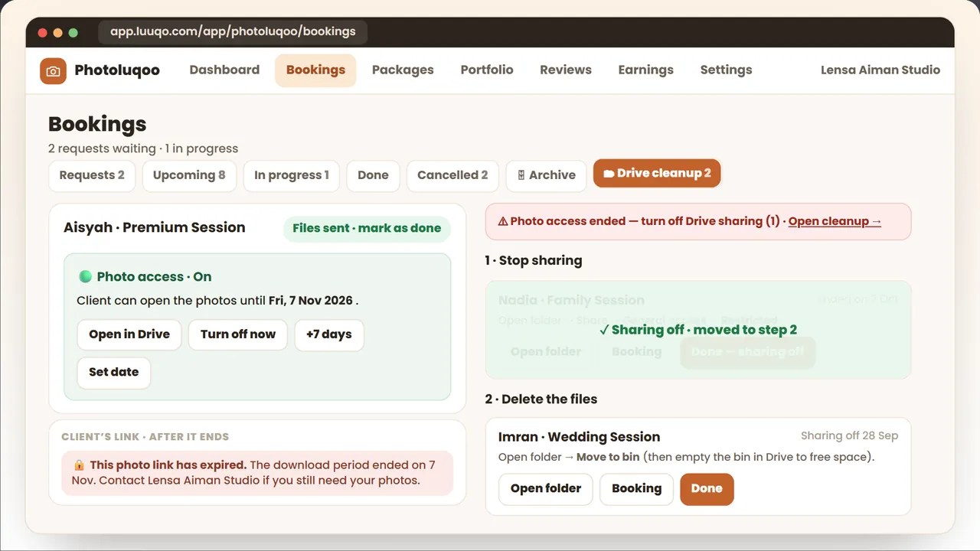
Task: Click the '2 requests waiting · 1 in progress' summary
Action: coord(143,148)
